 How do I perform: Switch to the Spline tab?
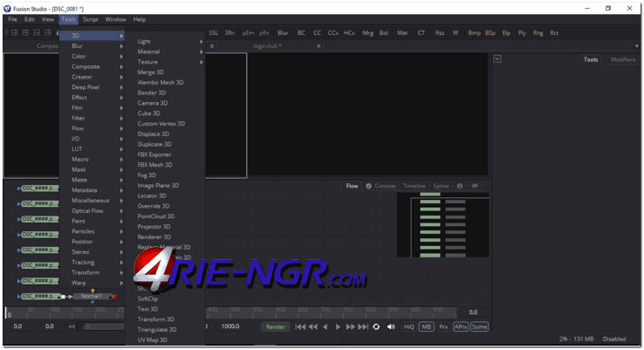[441, 186]
